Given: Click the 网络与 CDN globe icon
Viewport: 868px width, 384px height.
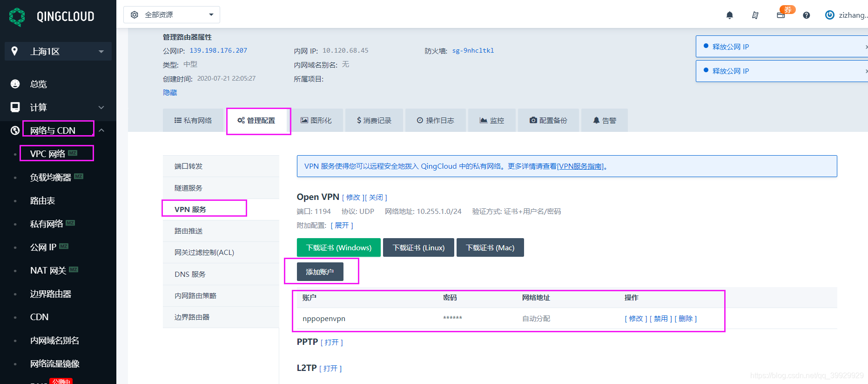Looking at the screenshot, I should coord(15,130).
